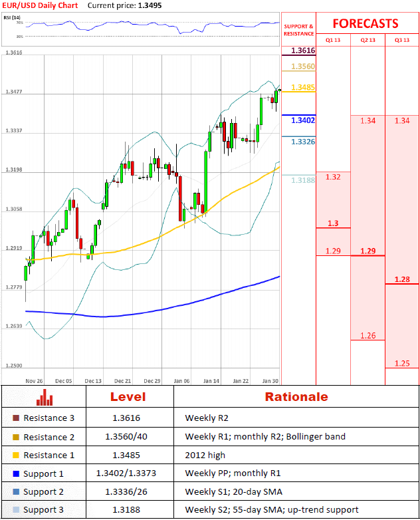Click the Resistance 1 yellow color swatch

tap(16, 455)
